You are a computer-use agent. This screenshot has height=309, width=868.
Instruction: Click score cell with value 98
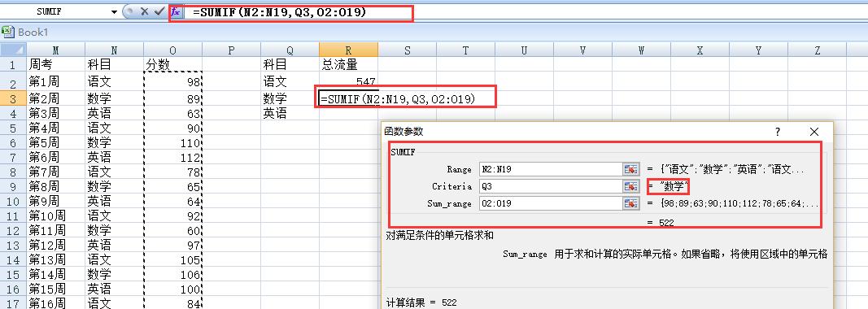point(172,82)
